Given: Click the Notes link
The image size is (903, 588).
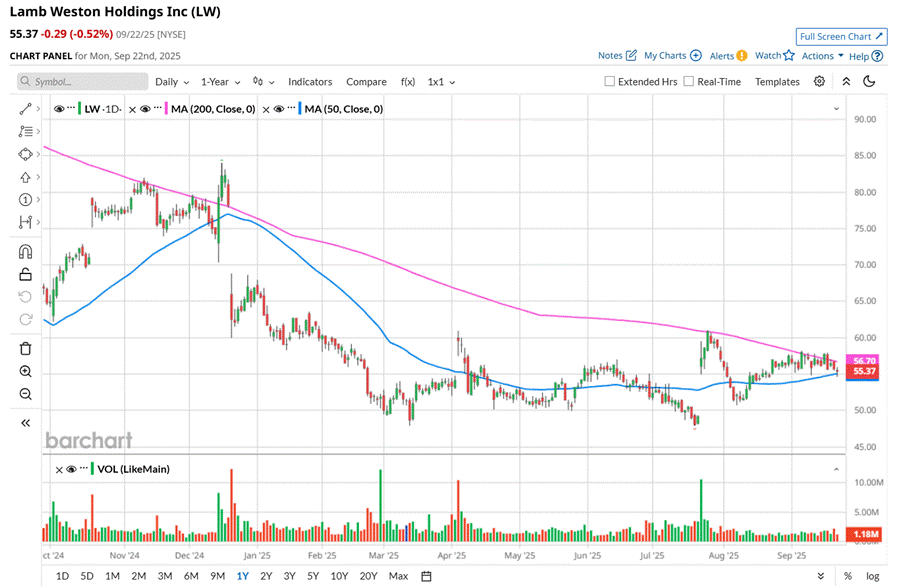Looking at the screenshot, I should pyautogui.click(x=610, y=55).
